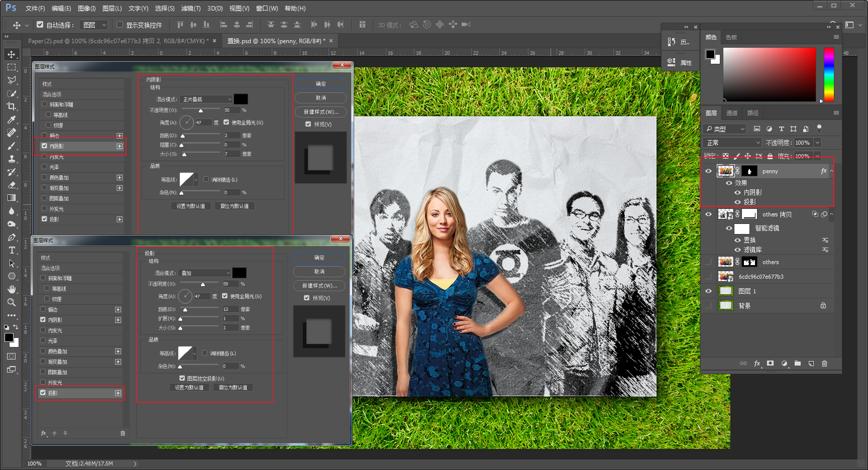
Task: Switch to the 路径 panel tab
Action: [753, 113]
